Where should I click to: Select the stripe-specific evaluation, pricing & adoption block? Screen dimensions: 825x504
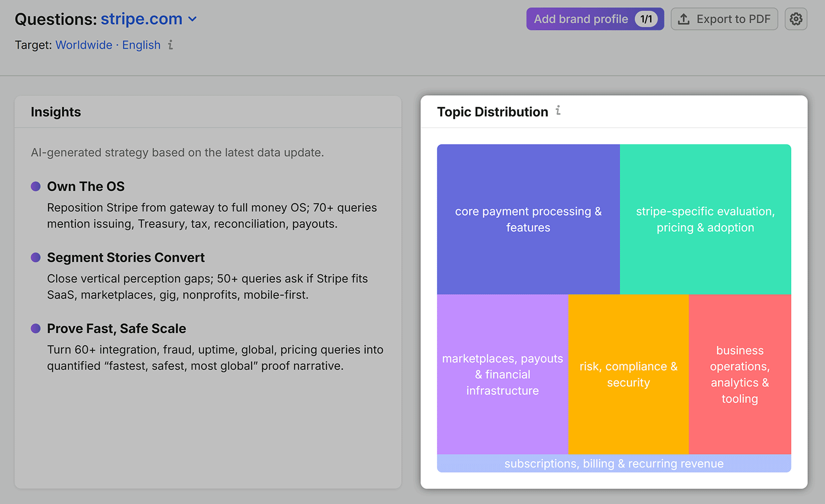[705, 220]
